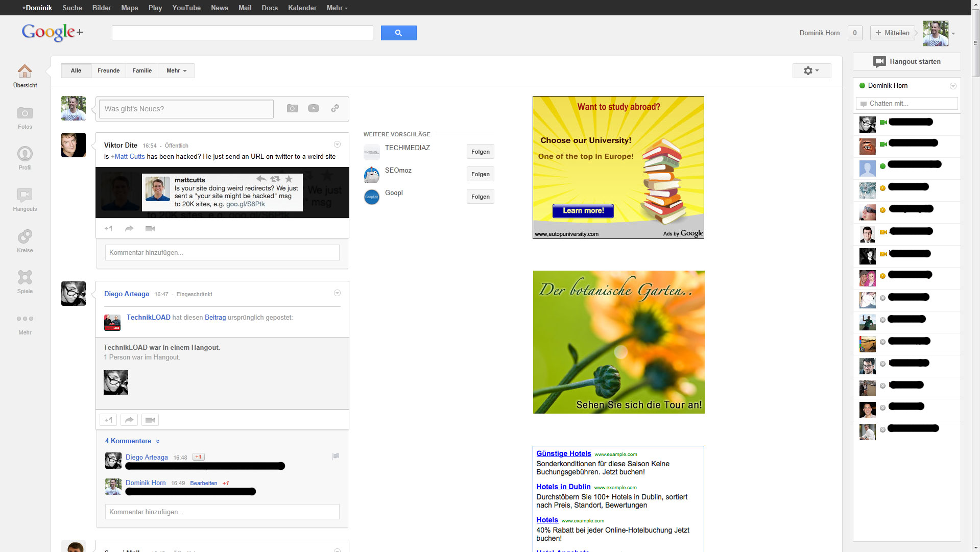Start hangout from Diego Arteaga's post

point(150,420)
